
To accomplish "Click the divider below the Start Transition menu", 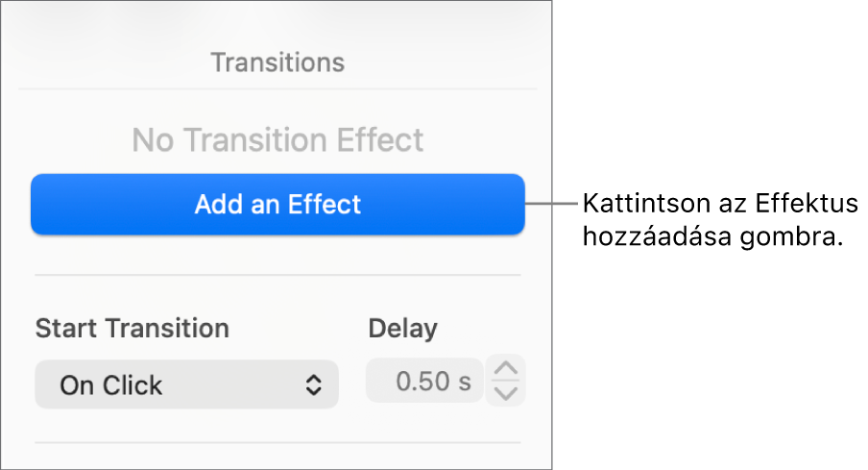I will click(x=277, y=443).
